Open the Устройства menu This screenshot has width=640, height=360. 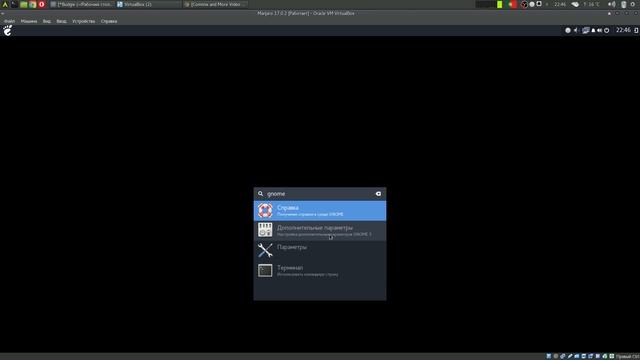[84, 21]
